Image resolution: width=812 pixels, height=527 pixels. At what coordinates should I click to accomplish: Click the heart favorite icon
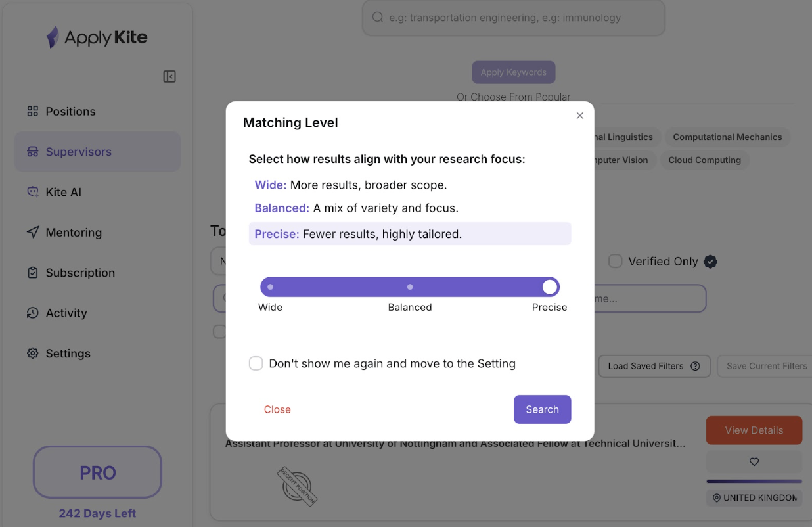point(754,462)
